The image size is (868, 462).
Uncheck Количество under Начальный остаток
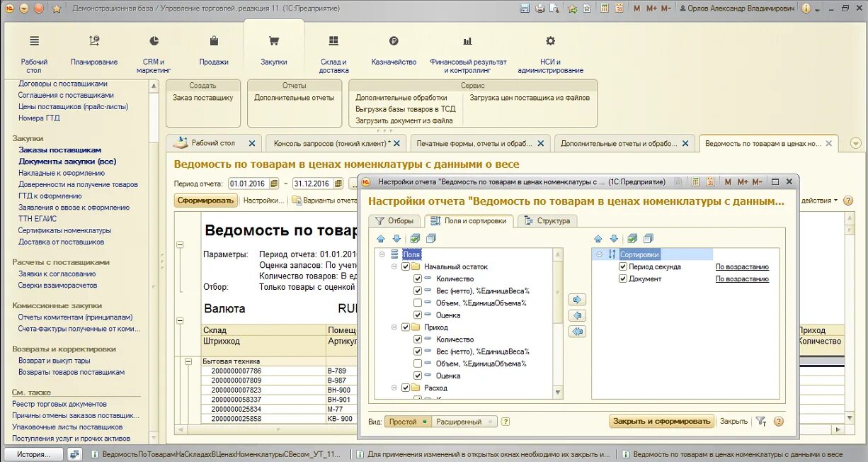tap(418, 279)
